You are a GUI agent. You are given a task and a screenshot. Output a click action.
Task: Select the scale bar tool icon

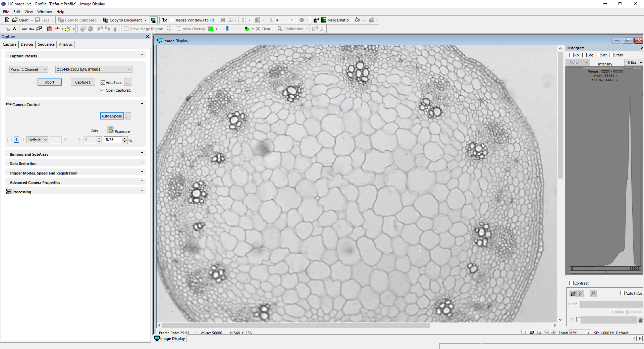click(32, 29)
